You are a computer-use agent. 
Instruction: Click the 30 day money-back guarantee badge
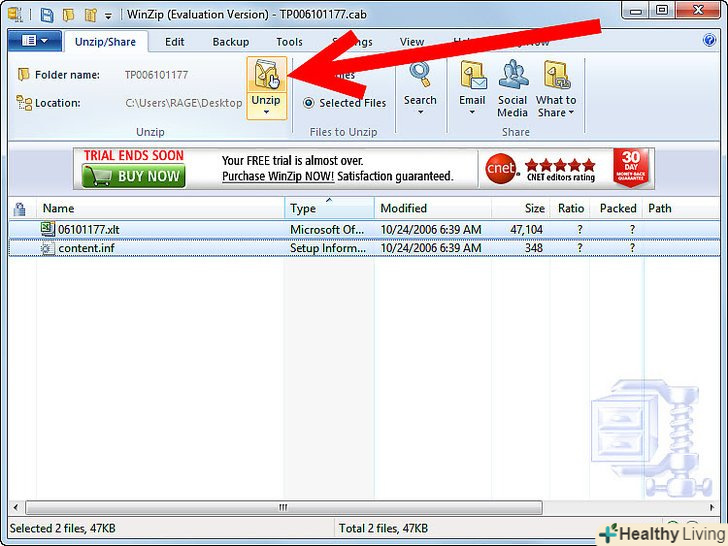pyautogui.click(x=630, y=168)
